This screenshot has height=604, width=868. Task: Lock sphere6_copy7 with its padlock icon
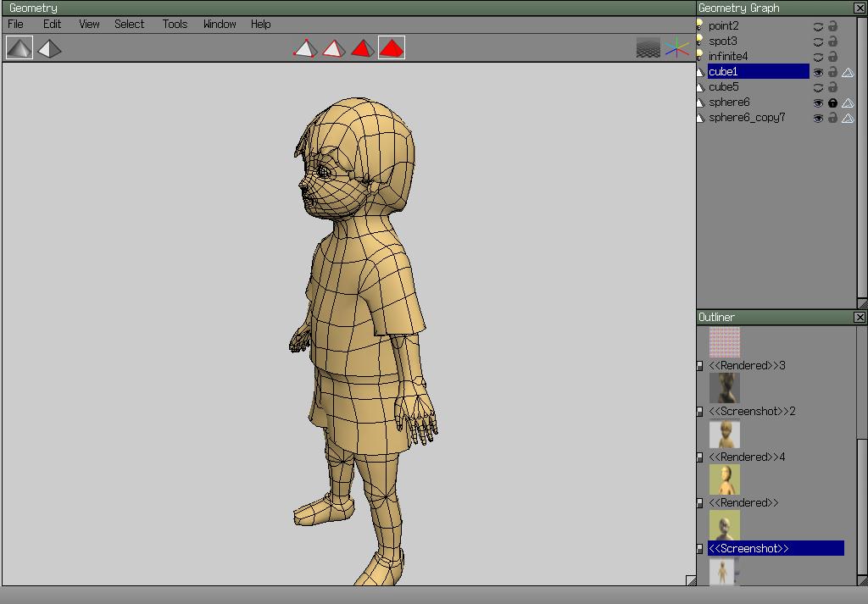832,118
